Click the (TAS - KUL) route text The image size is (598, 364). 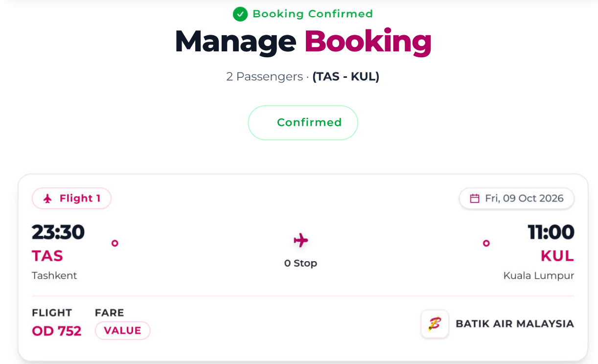pos(346,77)
